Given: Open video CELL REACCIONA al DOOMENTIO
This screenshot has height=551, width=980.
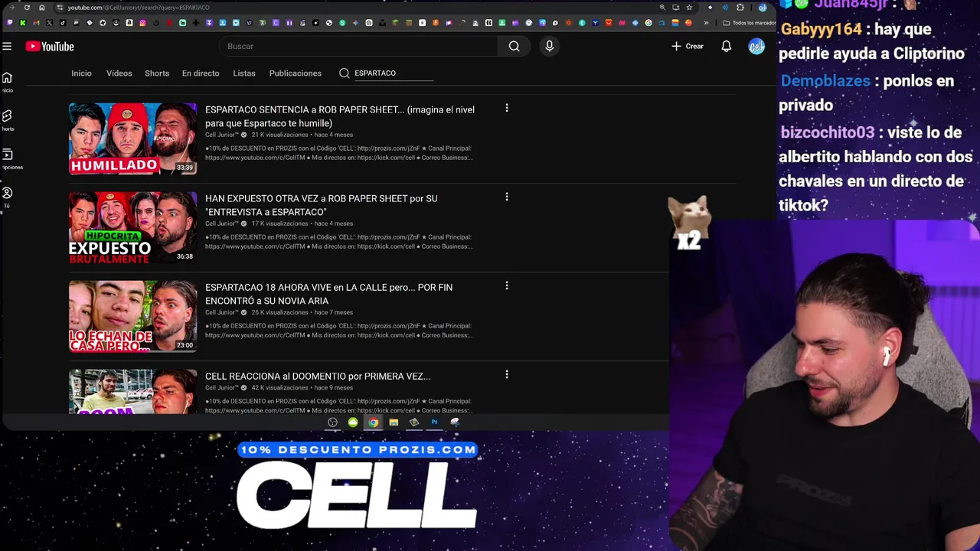Looking at the screenshot, I should (318, 376).
